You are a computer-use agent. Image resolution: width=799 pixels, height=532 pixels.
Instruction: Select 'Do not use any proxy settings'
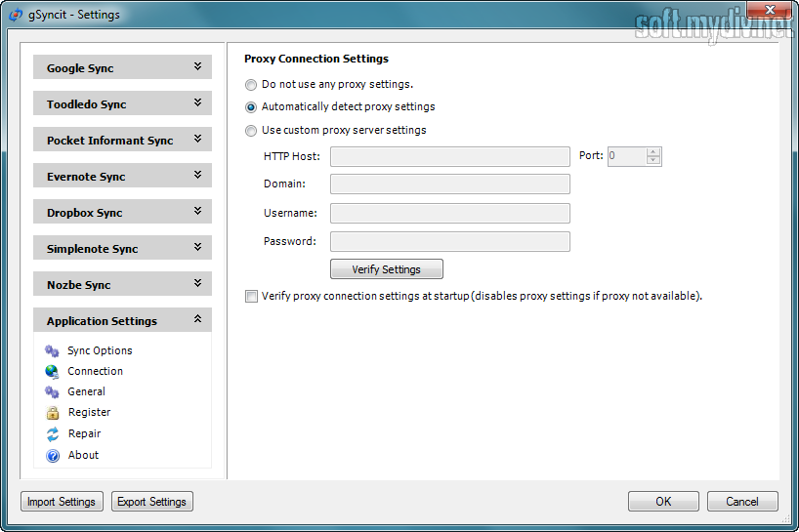[251, 85]
